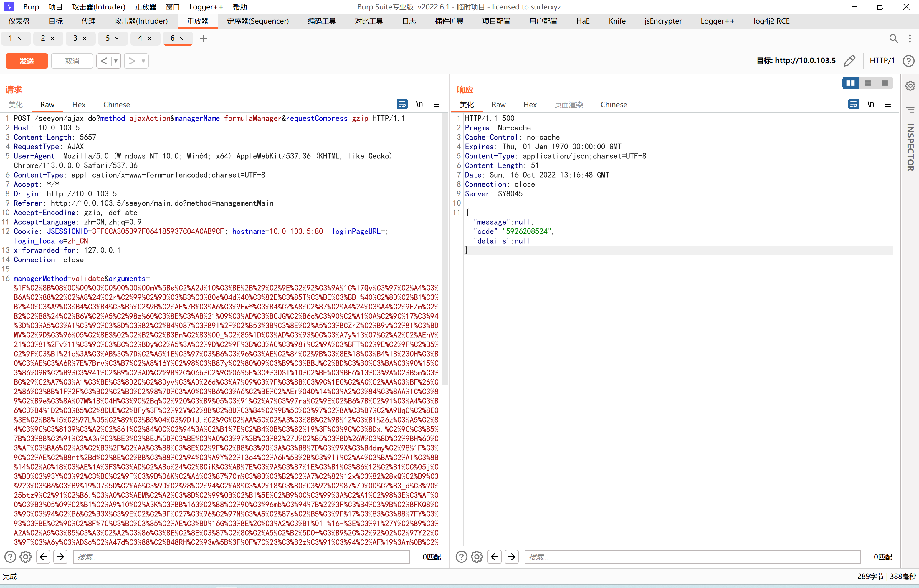Switch request view to 美化 tab
Image resolution: width=919 pixels, height=588 pixels.
click(x=16, y=105)
